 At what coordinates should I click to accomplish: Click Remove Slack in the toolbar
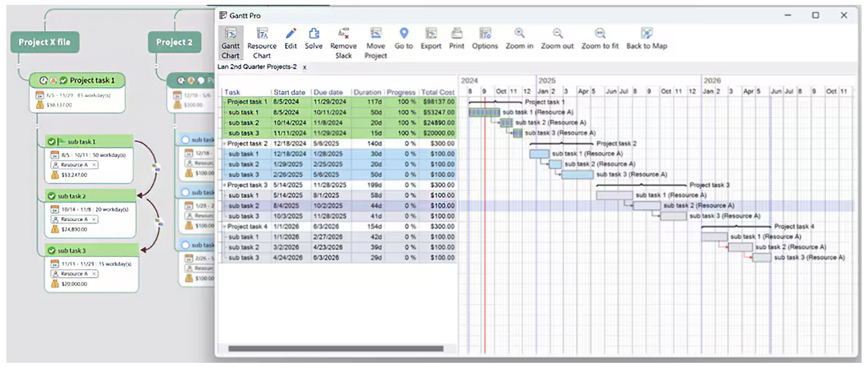(344, 40)
